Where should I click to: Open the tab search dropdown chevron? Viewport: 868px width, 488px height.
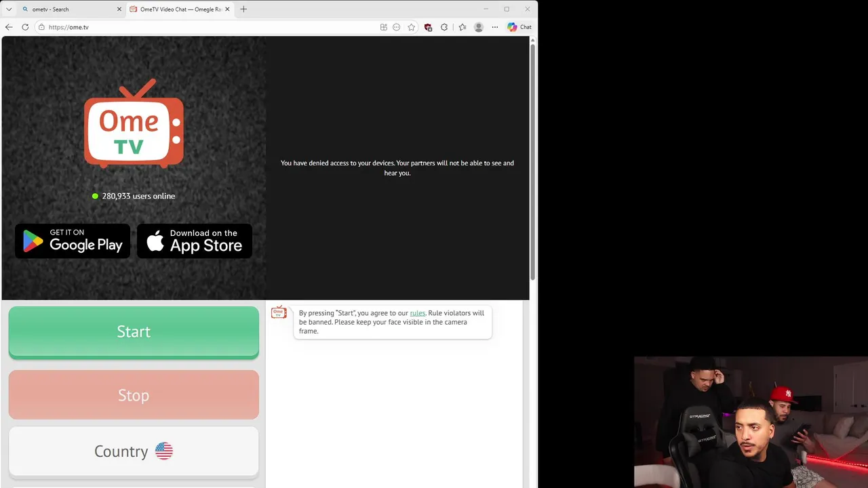[9, 9]
